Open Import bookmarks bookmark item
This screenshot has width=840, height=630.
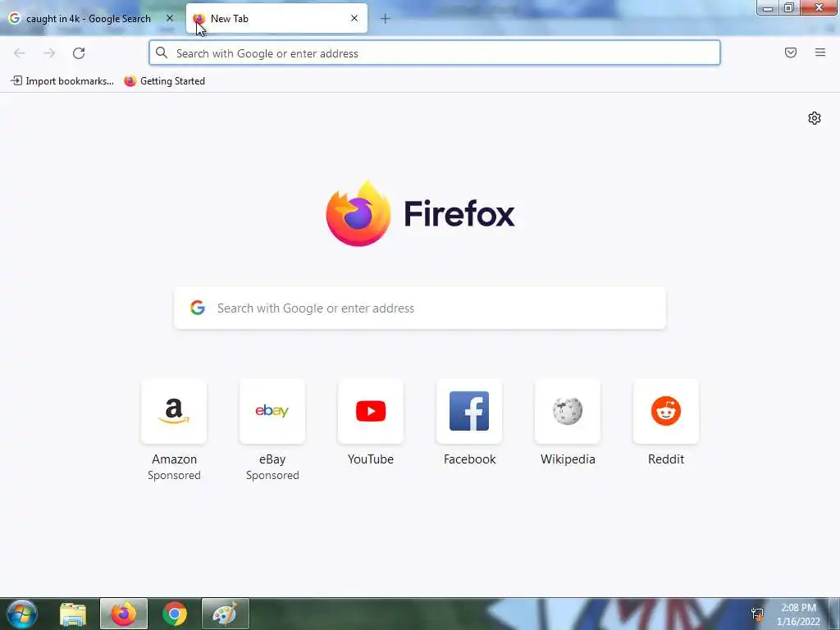[x=62, y=81]
